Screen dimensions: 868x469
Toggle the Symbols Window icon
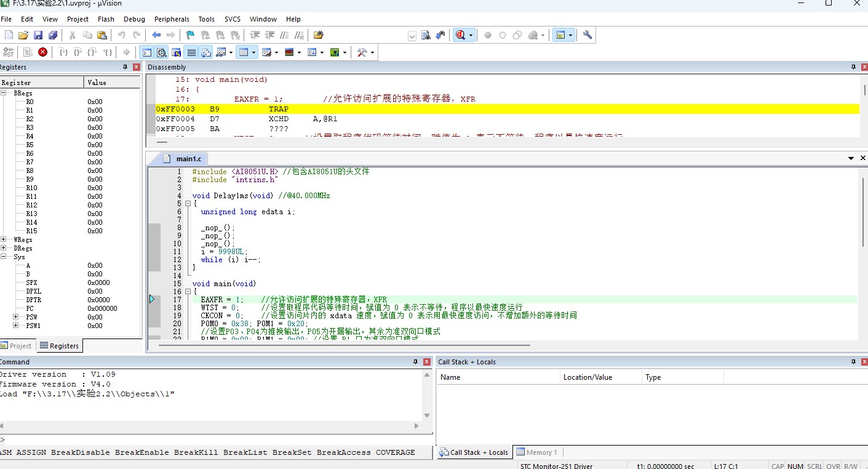pyautogui.click(x=176, y=52)
